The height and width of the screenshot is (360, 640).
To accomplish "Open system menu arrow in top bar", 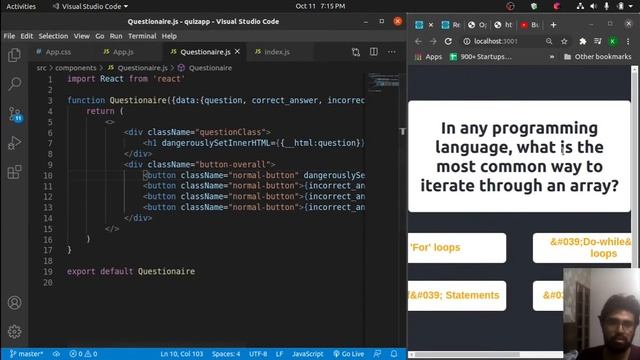I will coord(631,6).
